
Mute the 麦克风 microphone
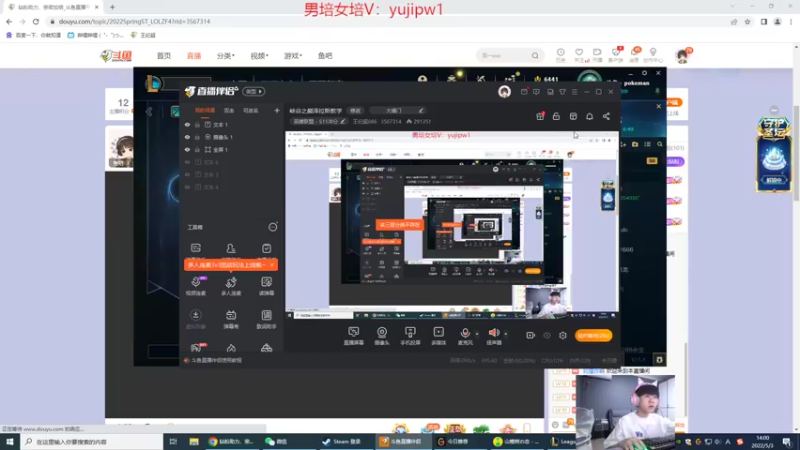click(465, 335)
